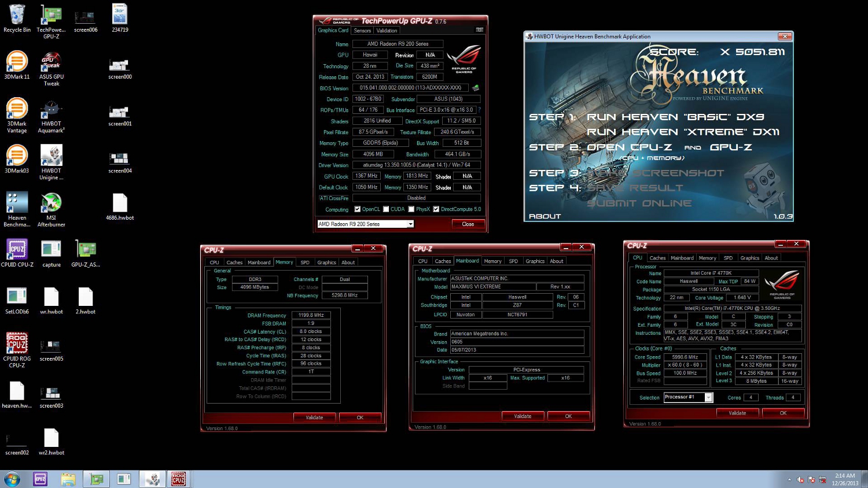The image size is (868, 488).
Task: Click the network tray icon
Action: [x=822, y=479]
